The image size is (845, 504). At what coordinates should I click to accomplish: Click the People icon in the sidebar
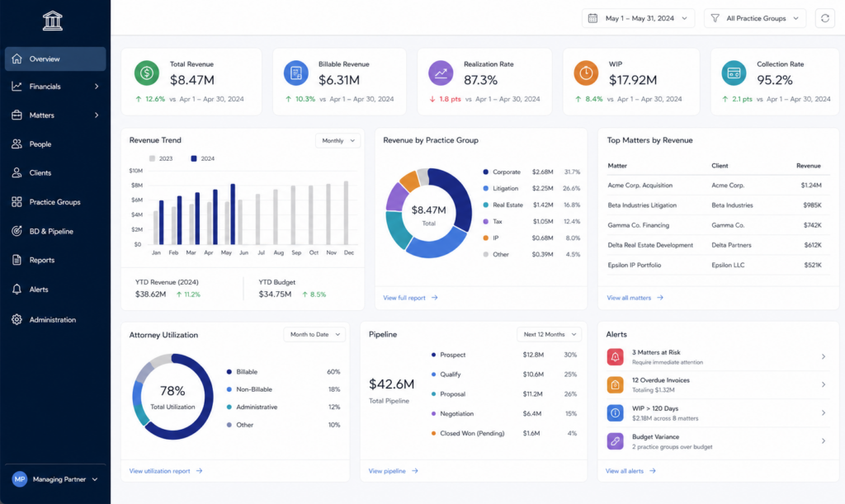pos(17,144)
